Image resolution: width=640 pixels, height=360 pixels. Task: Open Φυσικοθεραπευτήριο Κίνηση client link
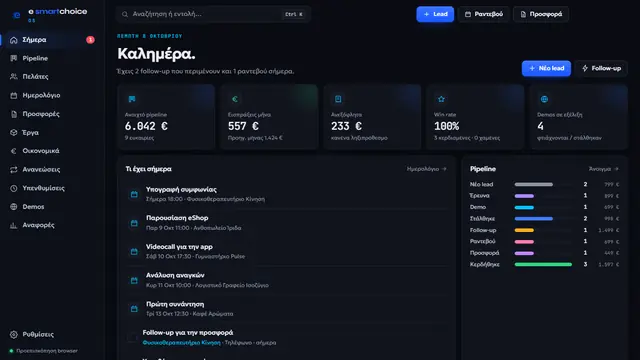pyautogui.click(x=181, y=343)
